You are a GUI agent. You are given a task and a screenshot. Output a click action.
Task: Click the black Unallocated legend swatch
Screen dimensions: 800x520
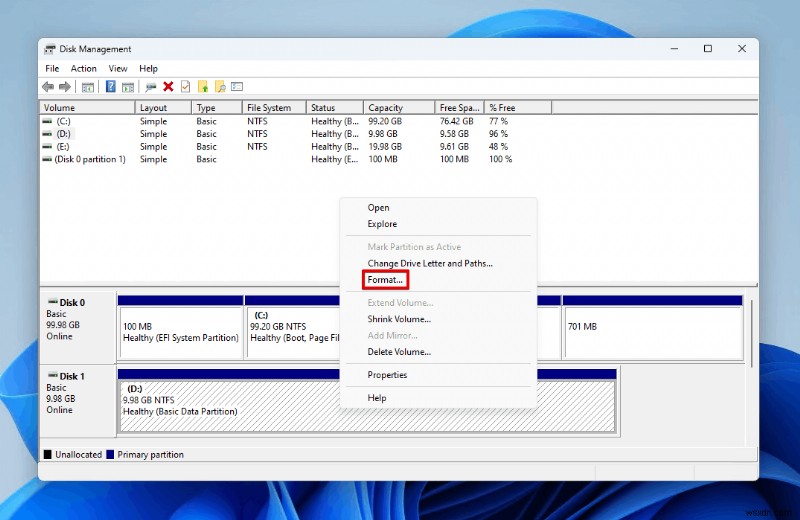[x=48, y=454]
